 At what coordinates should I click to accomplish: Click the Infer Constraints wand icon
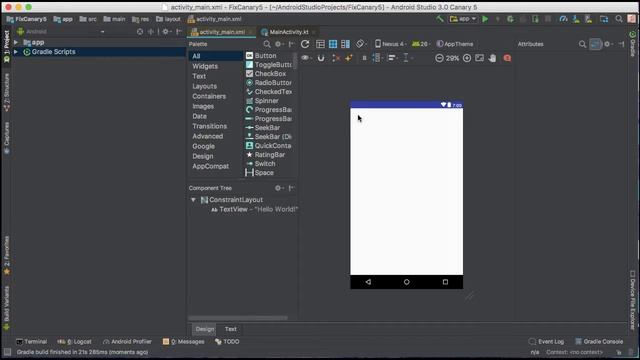click(x=349, y=58)
